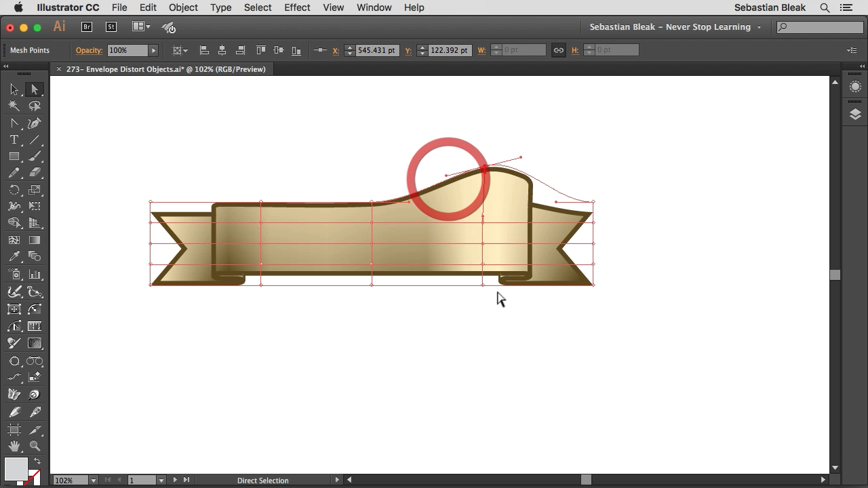Choose the Type tool

point(14,140)
